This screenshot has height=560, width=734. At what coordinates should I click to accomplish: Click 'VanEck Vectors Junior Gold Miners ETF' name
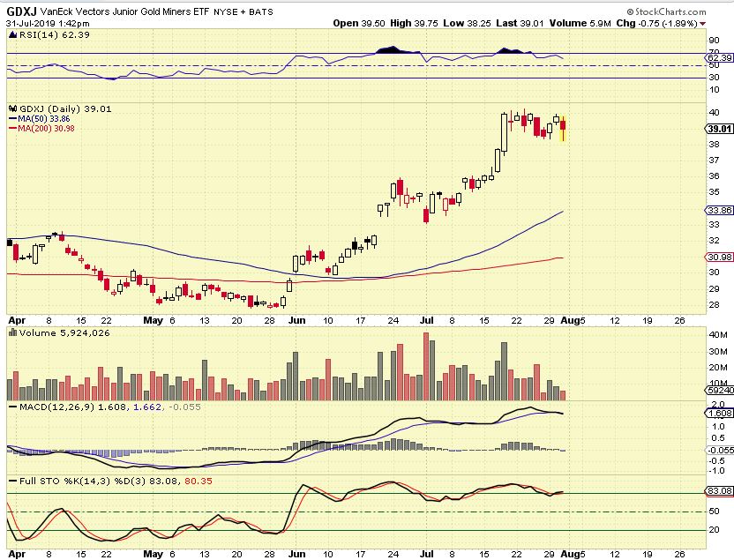click(x=124, y=11)
